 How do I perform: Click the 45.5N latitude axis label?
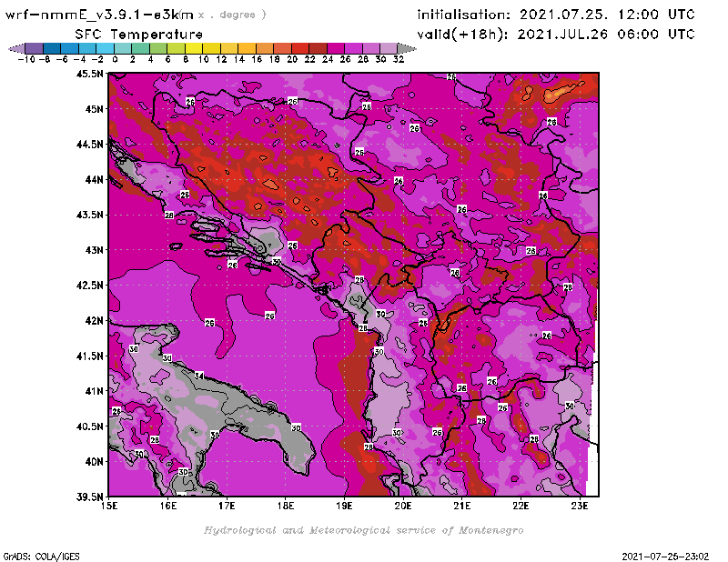click(89, 74)
